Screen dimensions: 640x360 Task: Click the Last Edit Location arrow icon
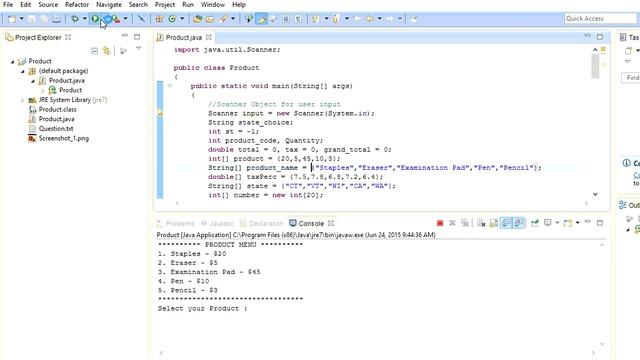pyautogui.click(x=357, y=19)
